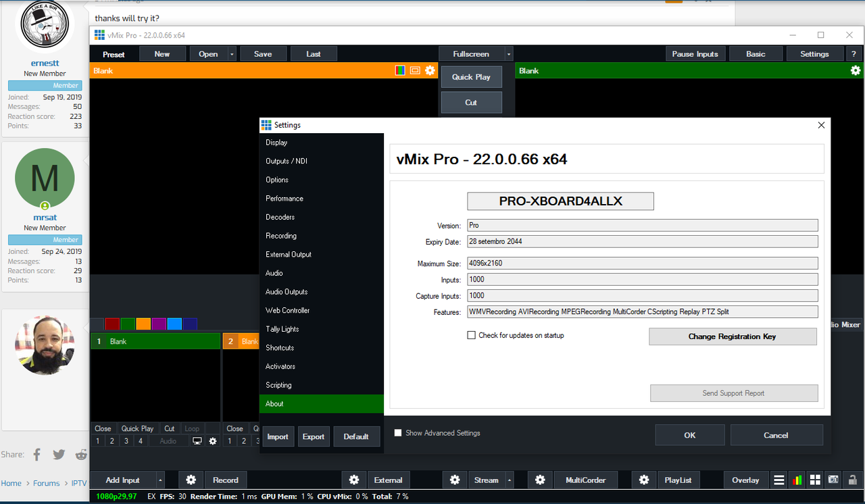Select the purple color category tab
This screenshot has width=865, height=504.
tap(159, 324)
